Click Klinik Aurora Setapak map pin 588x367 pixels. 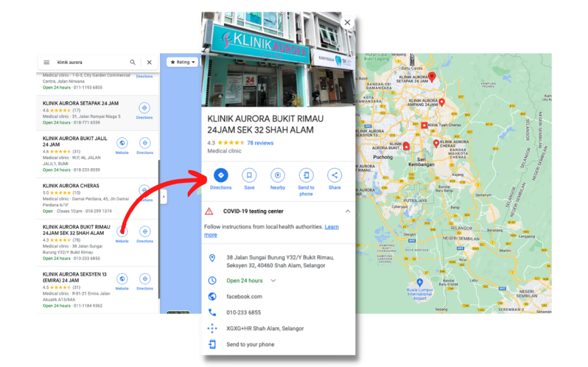pos(432,77)
